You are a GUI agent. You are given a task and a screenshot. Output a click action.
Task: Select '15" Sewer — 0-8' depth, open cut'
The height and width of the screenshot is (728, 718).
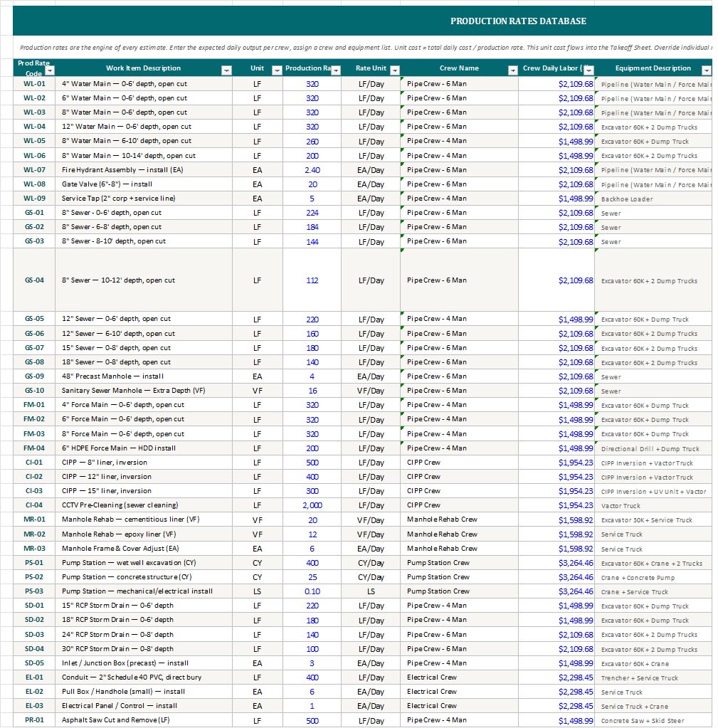click(144, 348)
